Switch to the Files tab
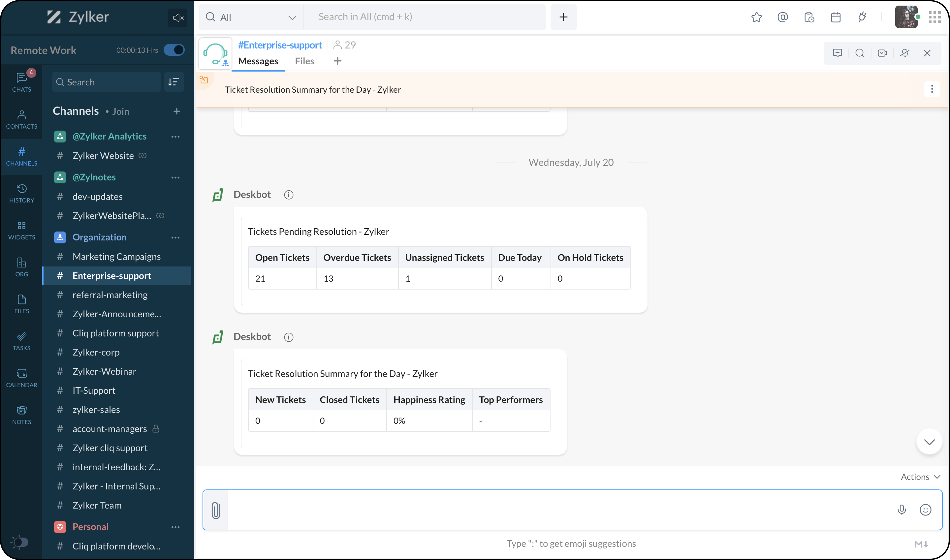 (304, 61)
